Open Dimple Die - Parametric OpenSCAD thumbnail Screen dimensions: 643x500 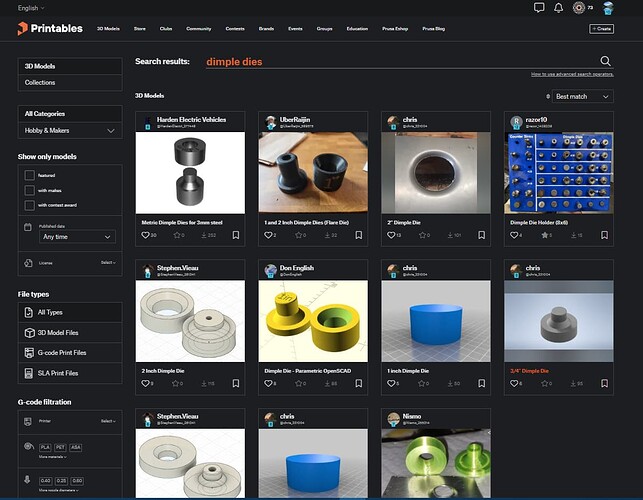point(313,321)
